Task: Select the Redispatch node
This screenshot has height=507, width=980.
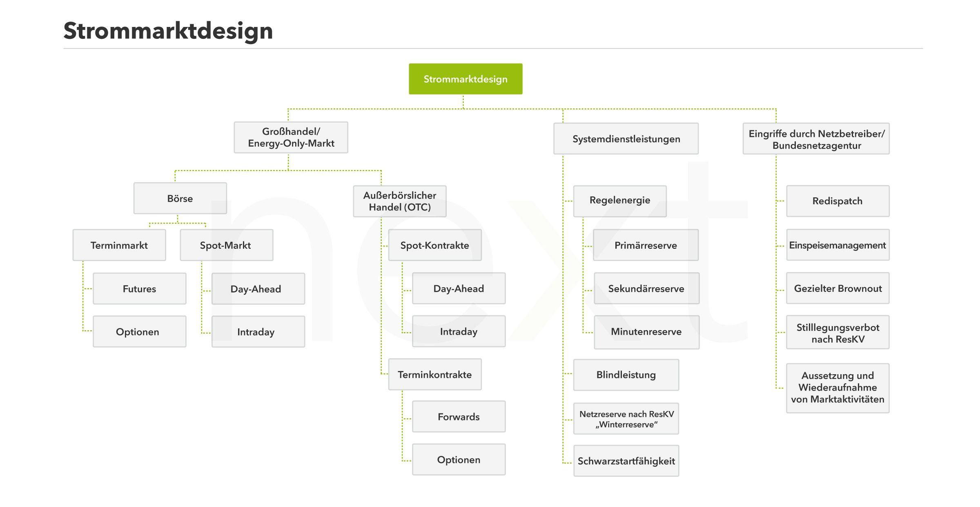Action: (837, 201)
